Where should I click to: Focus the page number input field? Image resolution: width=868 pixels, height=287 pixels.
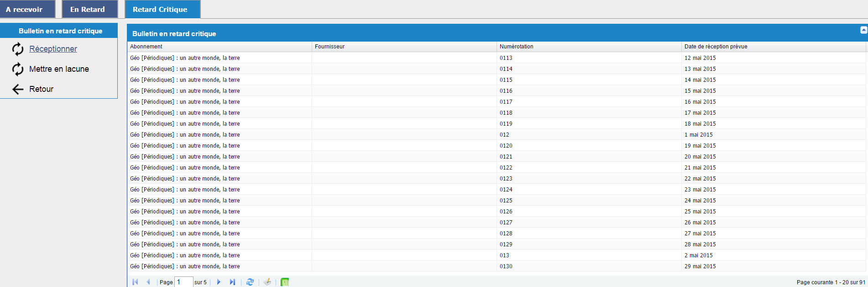click(x=184, y=282)
